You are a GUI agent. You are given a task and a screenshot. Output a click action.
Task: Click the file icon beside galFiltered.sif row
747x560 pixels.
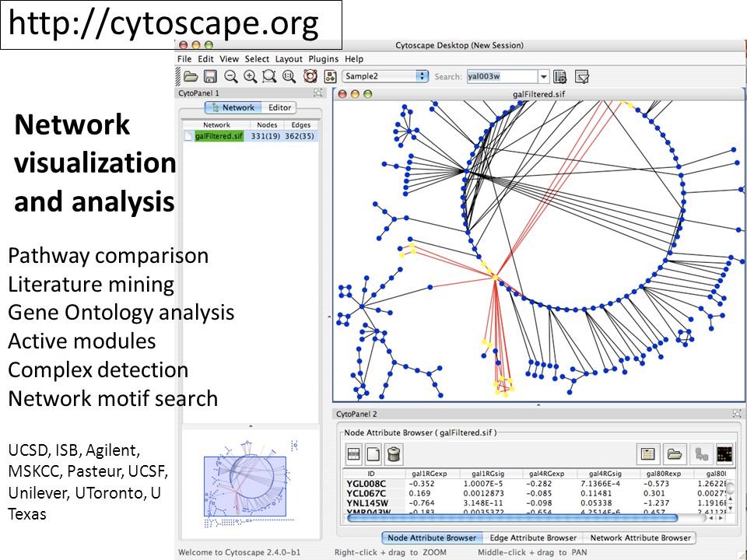pyautogui.click(x=188, y=136)
